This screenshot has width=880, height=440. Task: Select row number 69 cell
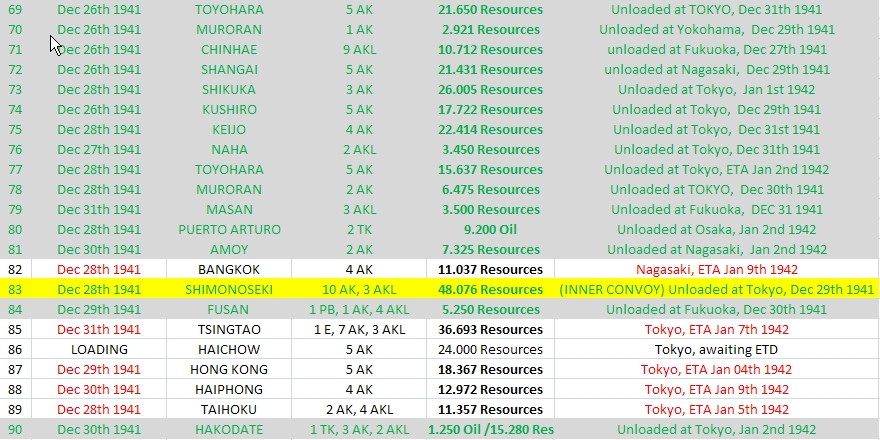coord(15,10)
